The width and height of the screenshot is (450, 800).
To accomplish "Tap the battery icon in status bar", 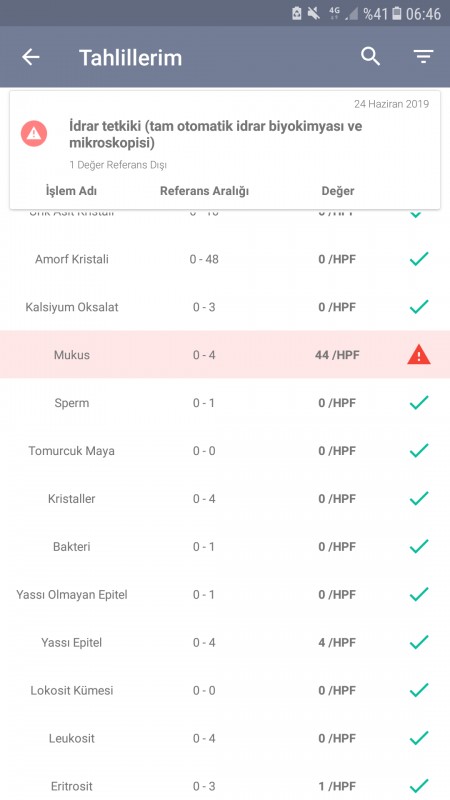I will tap(397, 13).
